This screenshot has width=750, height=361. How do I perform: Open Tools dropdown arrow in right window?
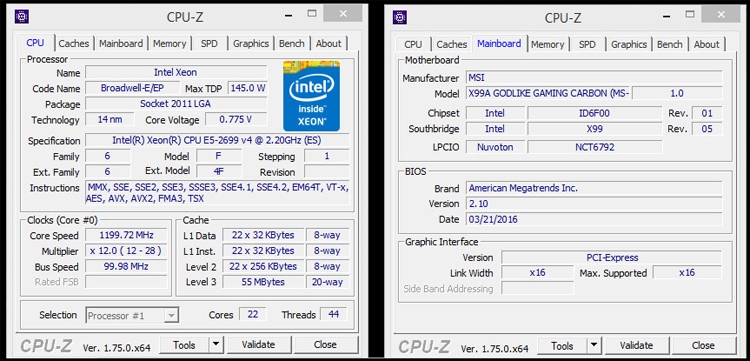[594, 345]
